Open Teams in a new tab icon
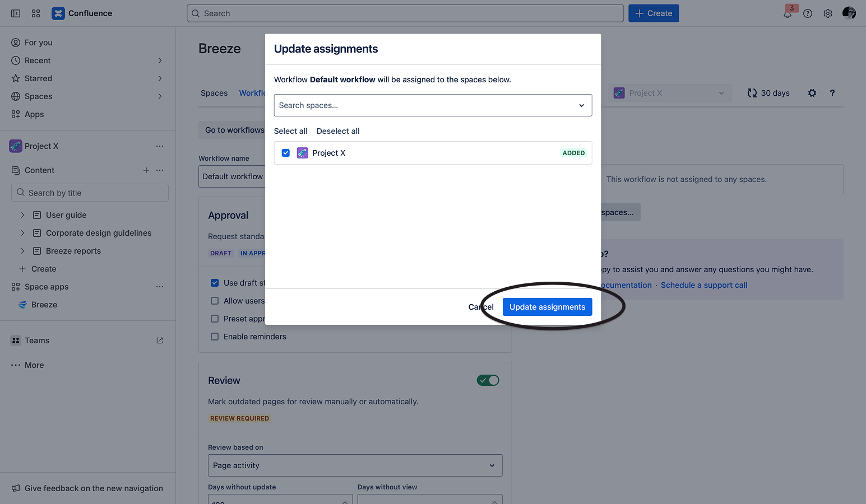 [x=159, y=340]
